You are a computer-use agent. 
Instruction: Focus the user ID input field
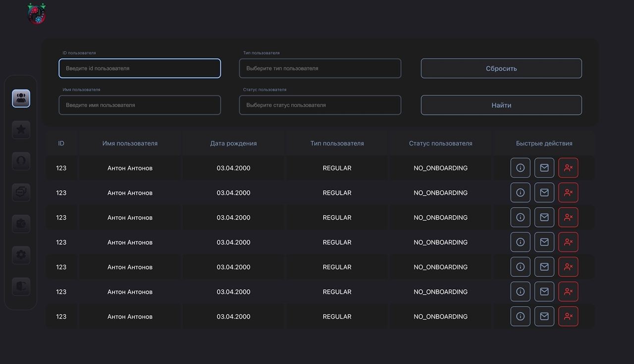[x=140, y=68]
